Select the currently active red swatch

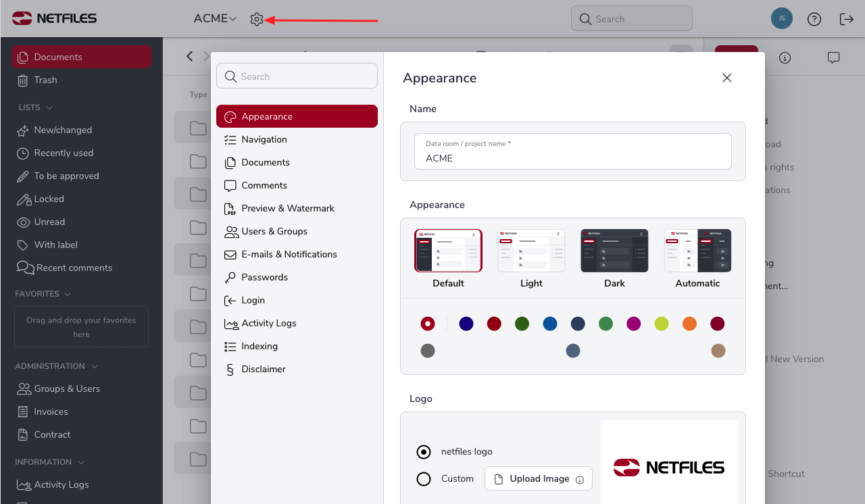click(x=428, y=324)
